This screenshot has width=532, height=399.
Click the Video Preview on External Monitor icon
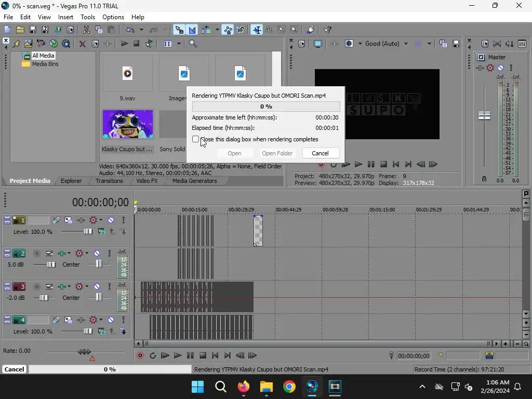pyautogui.click(x=317, y=44)
